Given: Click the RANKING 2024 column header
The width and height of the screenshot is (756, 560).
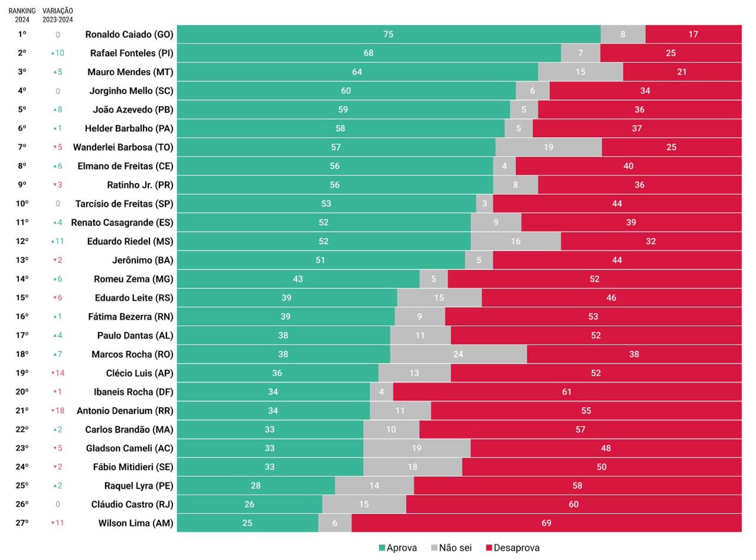Looking at the screenshot, I should [22, 15].
